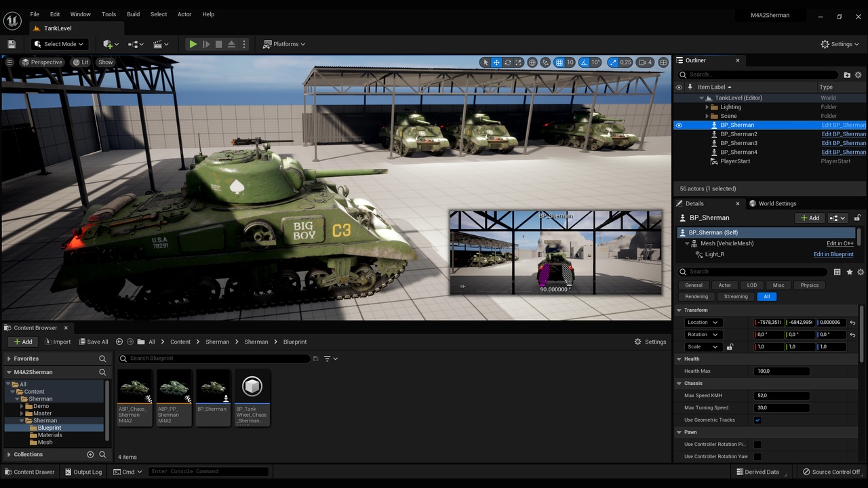The image size is (868, 488).
Task: Open the main toolbar Settings dropdown
Action: tap(840, 44)
